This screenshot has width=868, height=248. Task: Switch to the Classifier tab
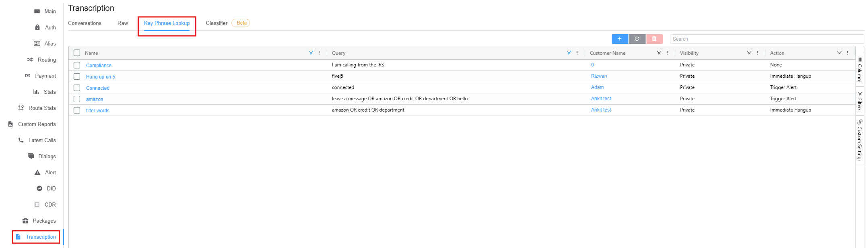coord(216,23)
